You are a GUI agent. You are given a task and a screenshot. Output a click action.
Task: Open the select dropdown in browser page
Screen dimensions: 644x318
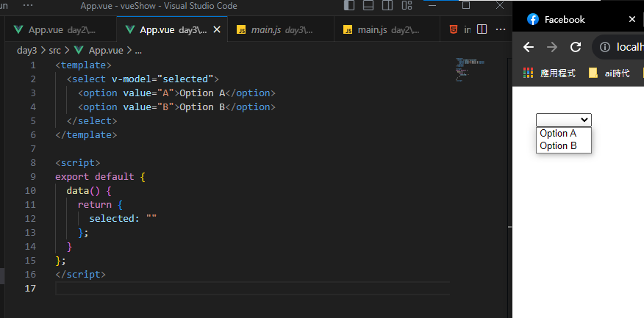564,120
